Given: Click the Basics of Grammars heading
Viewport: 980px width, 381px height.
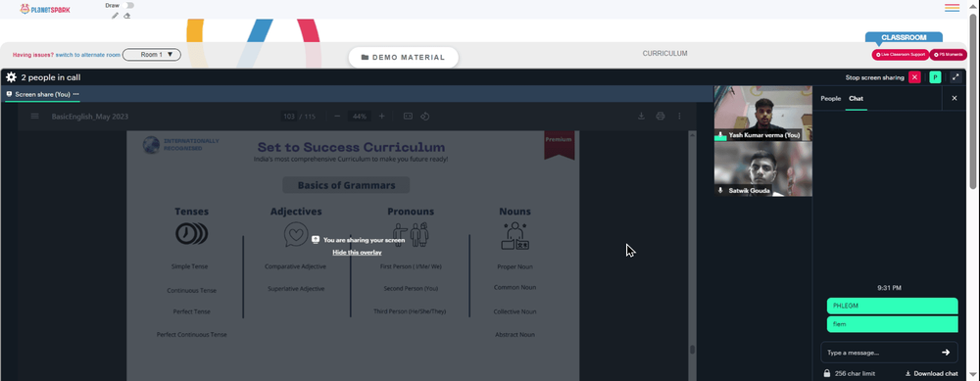Looking at the screenshot, I should point(346,185).
